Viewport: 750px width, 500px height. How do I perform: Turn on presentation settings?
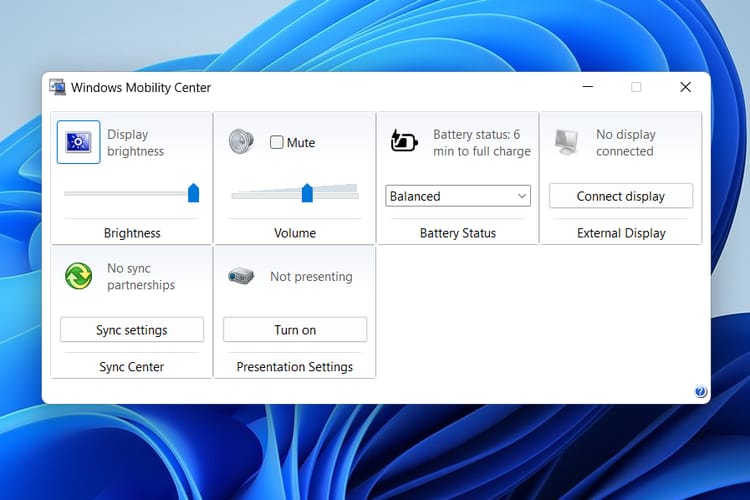point(295,330)
